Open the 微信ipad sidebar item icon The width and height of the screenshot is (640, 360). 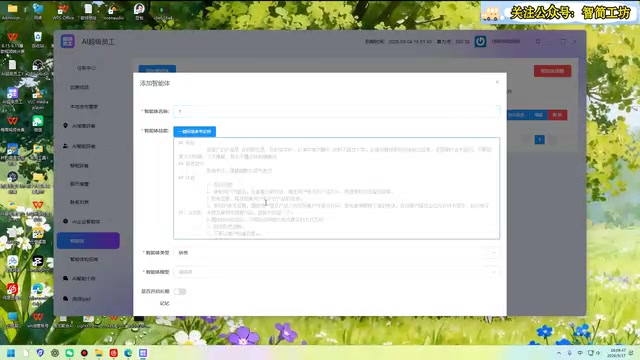65,298
